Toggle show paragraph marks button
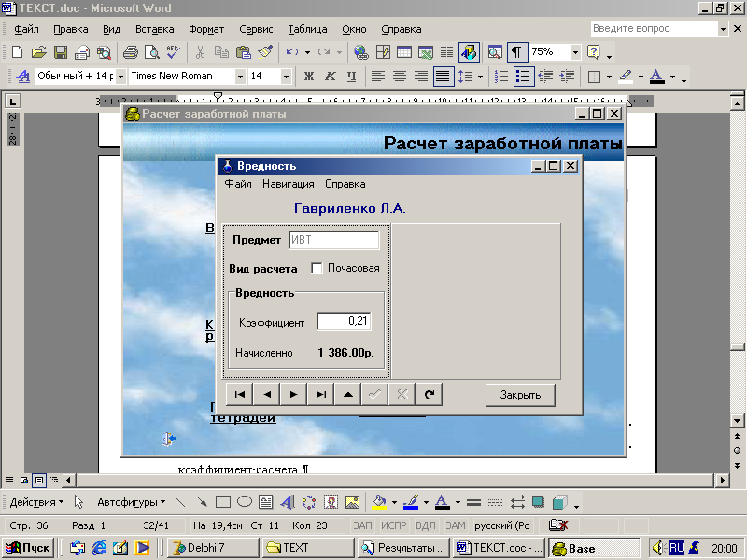This screenshot has width=747, height=560. [516, 52]
